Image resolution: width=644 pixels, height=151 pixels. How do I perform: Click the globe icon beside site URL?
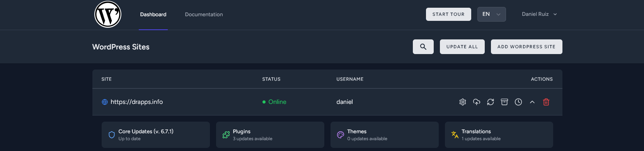tap(105, 102)
